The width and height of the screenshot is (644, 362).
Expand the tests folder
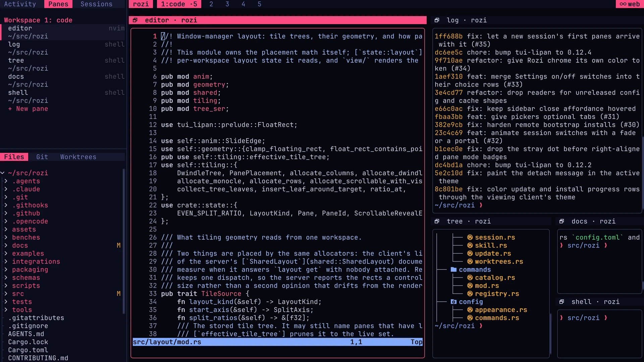[x=6, y=302]
